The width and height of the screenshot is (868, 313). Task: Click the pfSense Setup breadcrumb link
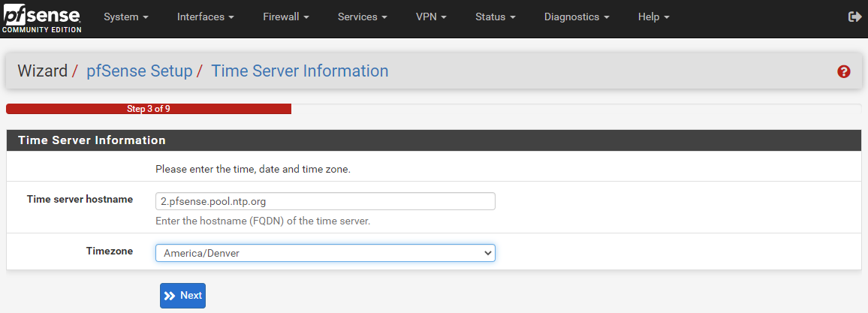[140, 71]
